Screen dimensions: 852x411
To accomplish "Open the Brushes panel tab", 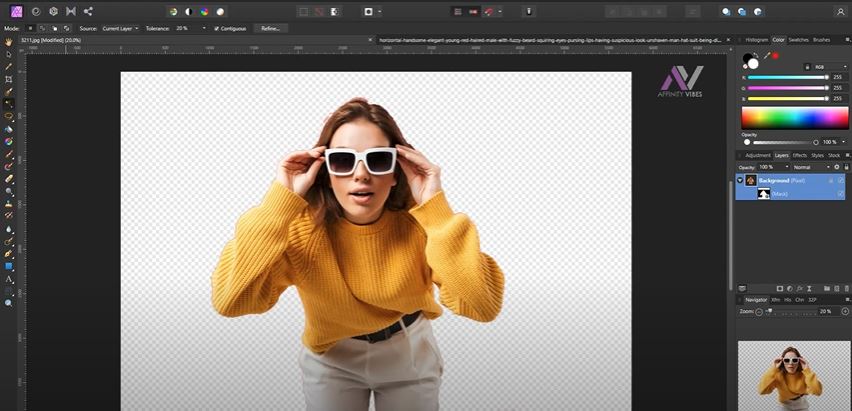I will point(822,40).
